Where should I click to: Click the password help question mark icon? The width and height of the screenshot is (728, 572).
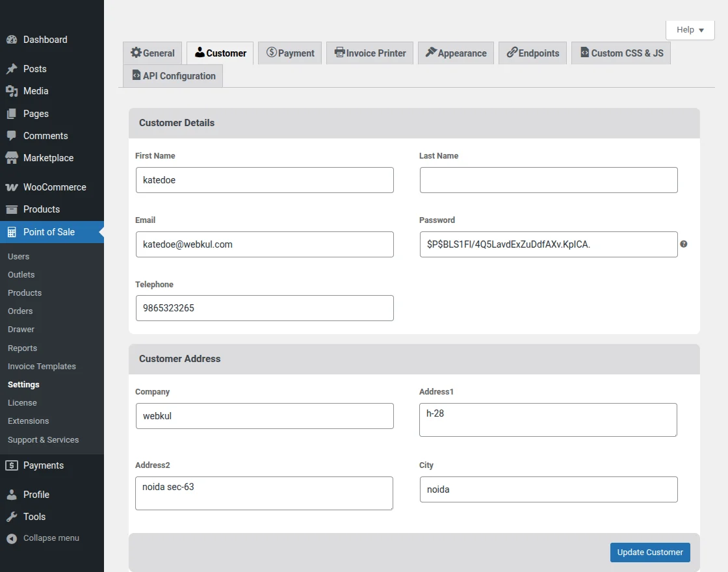click(x=684, y=244)
